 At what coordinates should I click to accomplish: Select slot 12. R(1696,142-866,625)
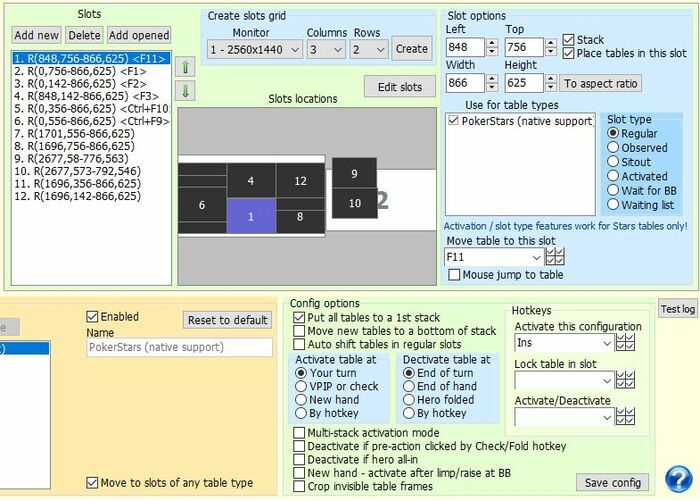(x=91, y=196)
